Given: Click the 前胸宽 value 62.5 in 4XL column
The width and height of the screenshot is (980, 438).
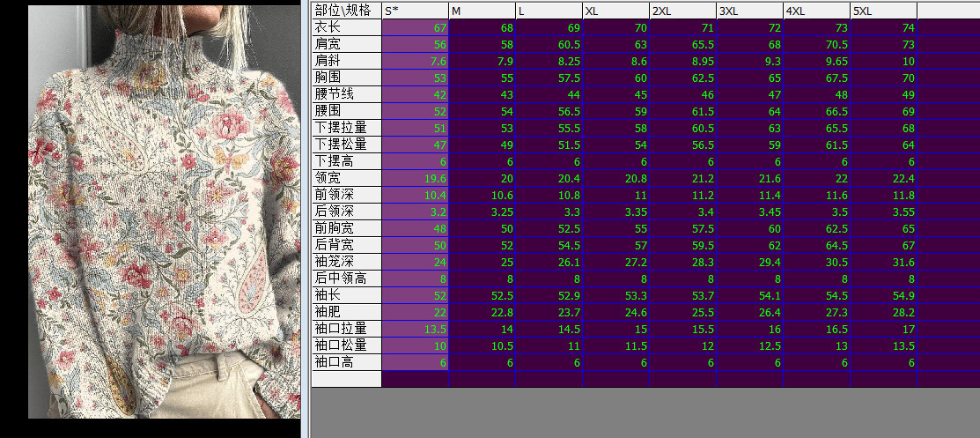Looking at the screenshot, I should [817, 228].
